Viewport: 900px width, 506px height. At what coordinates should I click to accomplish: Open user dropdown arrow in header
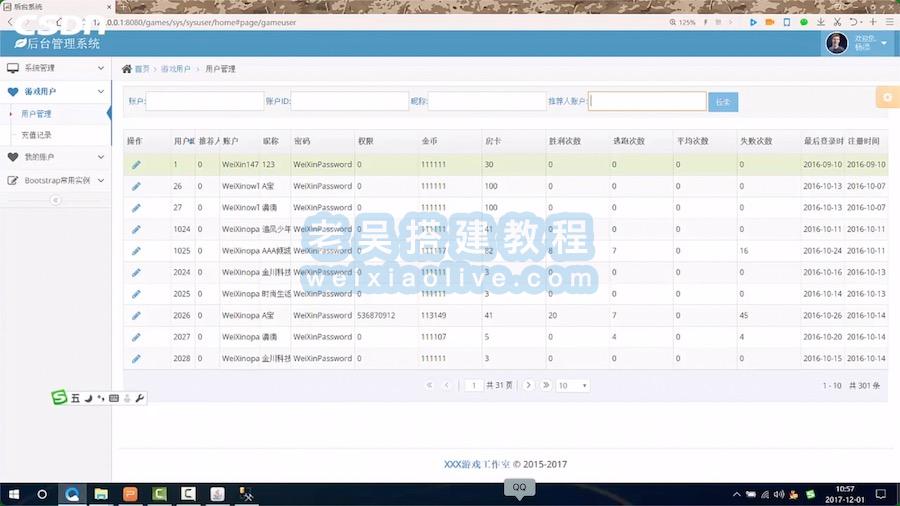[x=884, y=43]
